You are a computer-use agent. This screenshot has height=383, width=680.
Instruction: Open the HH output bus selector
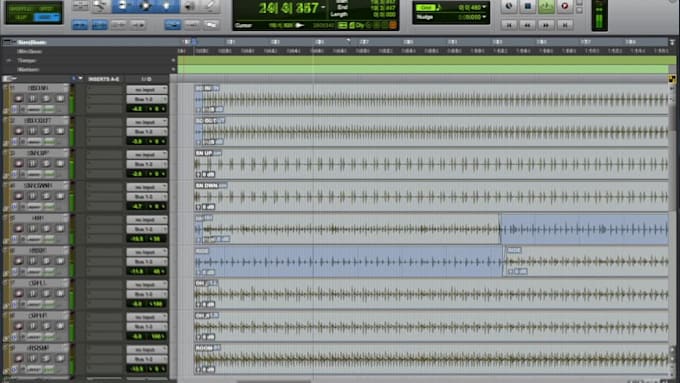147,229
